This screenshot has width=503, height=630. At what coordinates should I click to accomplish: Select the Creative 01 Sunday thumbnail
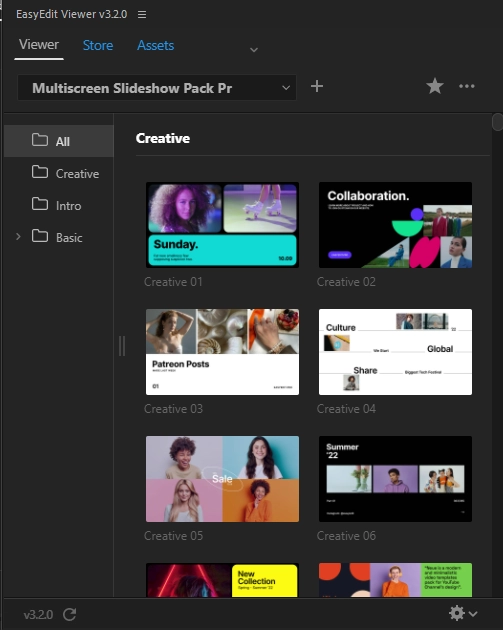[222, 225]
